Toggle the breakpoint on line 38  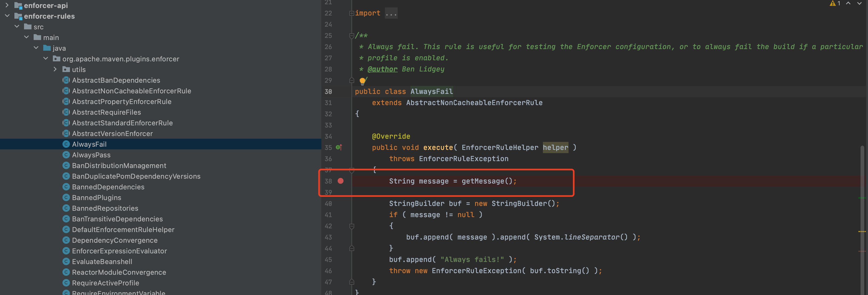coord(340,181)
